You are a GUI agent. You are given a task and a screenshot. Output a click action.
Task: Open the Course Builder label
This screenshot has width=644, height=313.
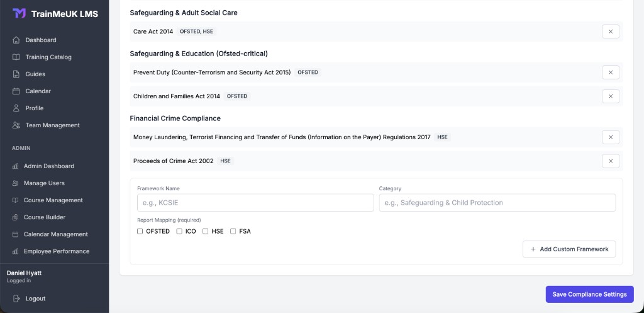pos(45,217)
